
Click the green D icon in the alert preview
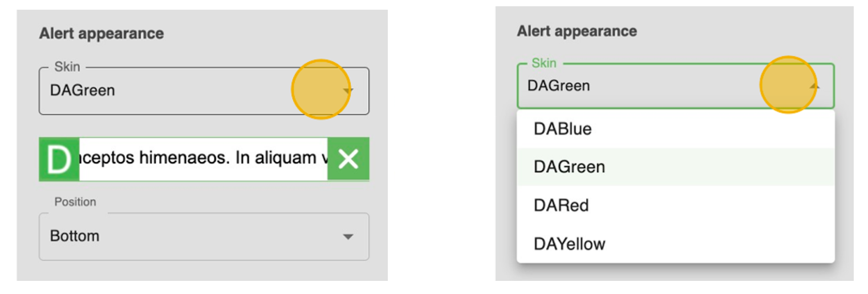click(x=59, y=160)
